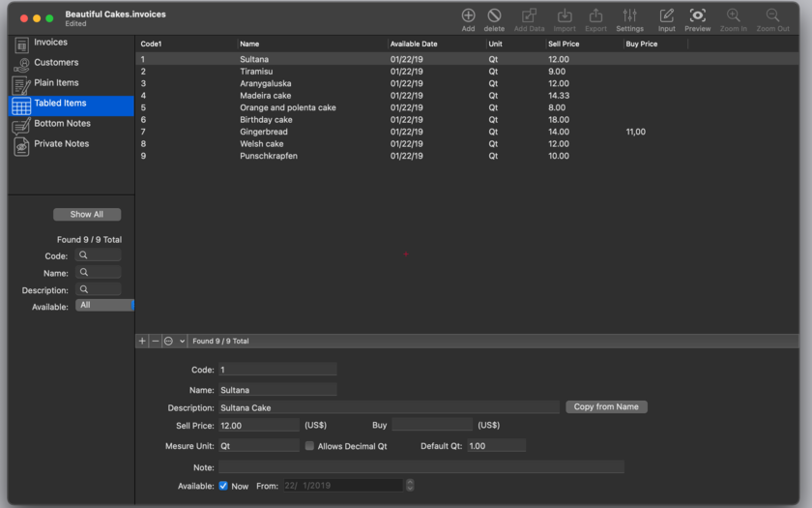Click the Add toolbar icon
This screenshot has height=508, width=812.
click(468, 15)
